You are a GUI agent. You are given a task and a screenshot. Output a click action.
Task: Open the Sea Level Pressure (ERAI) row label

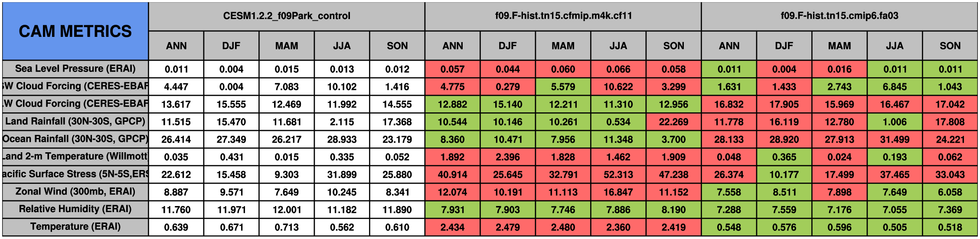[x=75, y=69]
